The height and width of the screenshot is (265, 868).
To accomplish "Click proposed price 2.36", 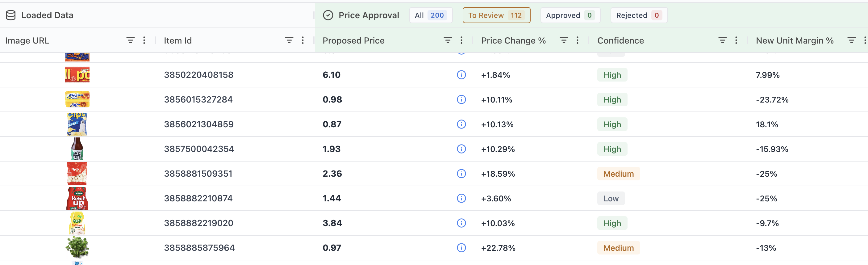I will tap(332, 174).
